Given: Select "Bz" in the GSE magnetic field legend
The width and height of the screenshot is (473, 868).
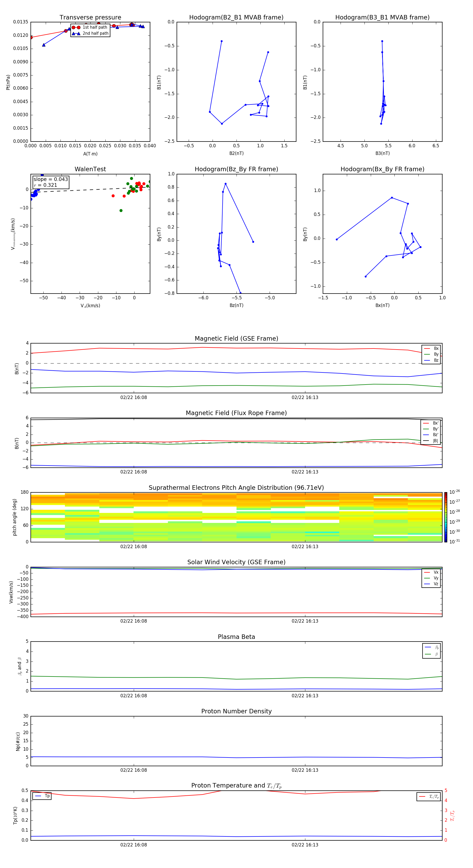Looking at the screenshot, I should [431, 360].
